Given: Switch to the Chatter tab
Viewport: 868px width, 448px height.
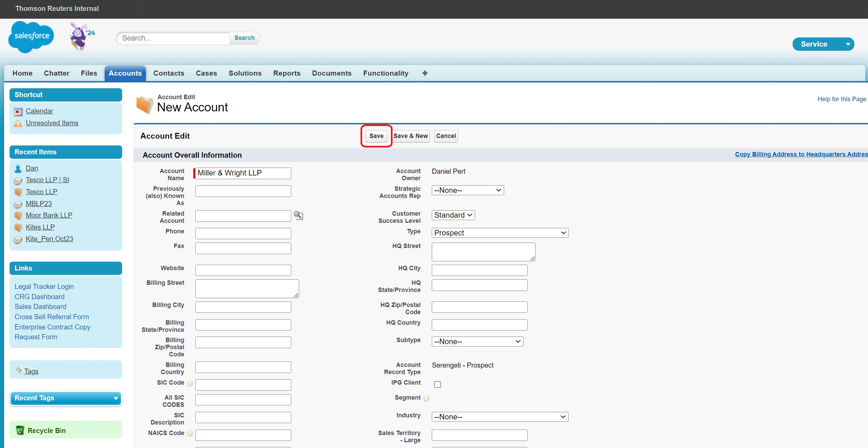Looking at the screenshot, I should (57, 73).
